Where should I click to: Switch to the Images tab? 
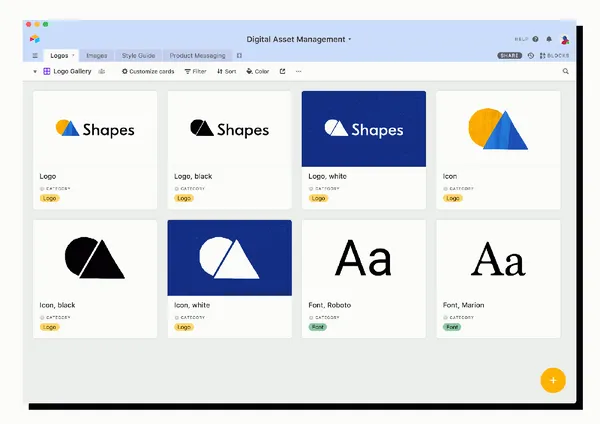tap(97, 55)
